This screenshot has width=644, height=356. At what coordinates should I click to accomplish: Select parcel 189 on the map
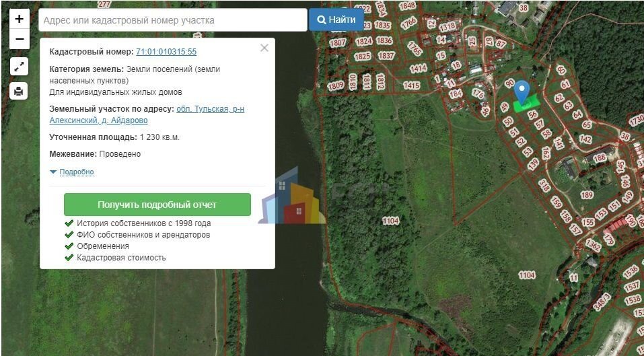(587, 195)
